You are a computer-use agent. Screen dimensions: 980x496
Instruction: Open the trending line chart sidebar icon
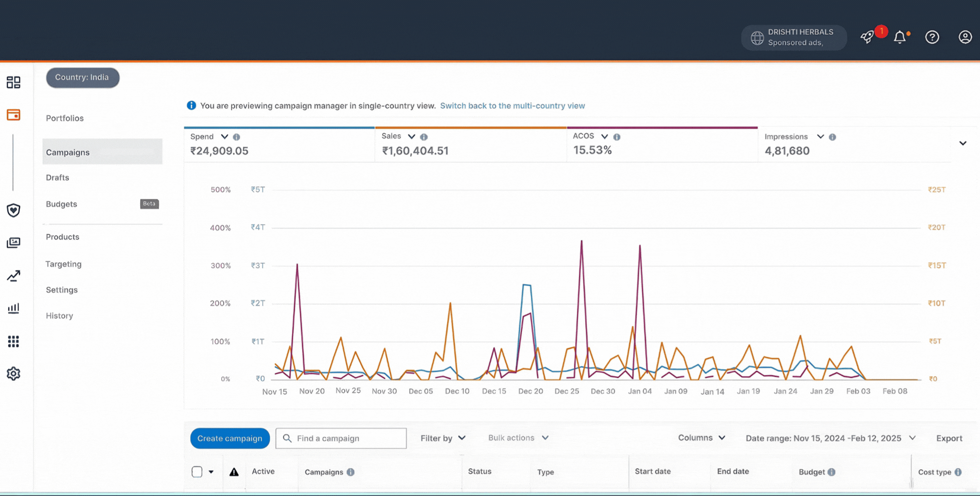[x=14, y=276]
